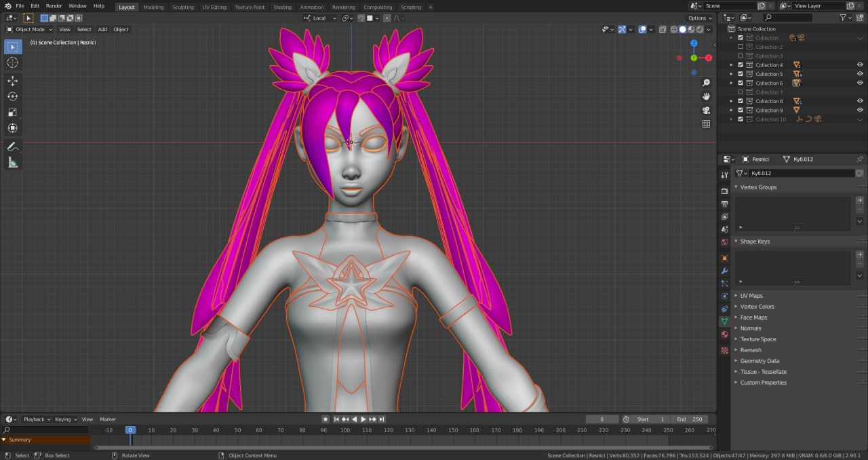Switch to the UV Editing workspace tab
Viewport: 868px width, 460px height.
[x=214, y=7]
